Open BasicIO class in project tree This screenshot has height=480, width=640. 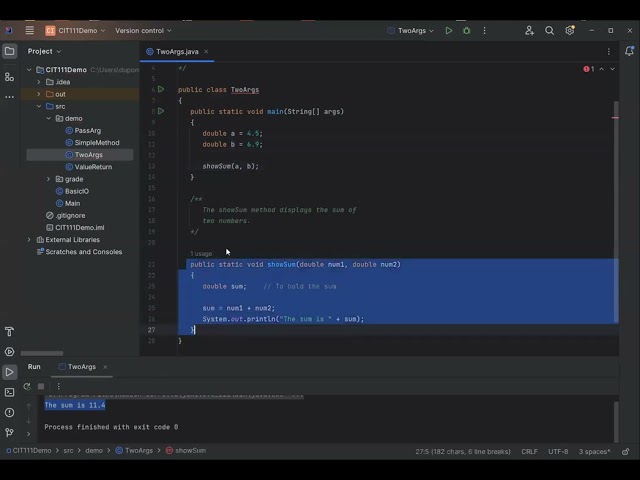coord(72,191)
